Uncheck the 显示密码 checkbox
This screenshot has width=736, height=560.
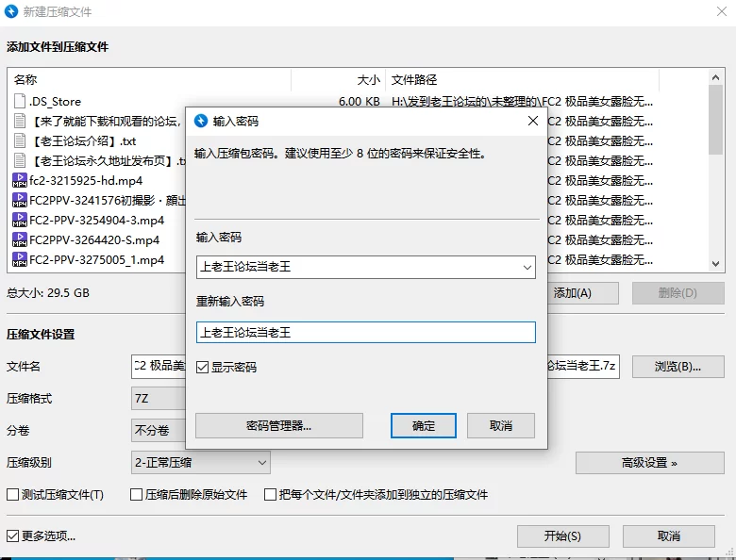pyautogui.click(x=202, y=368)
